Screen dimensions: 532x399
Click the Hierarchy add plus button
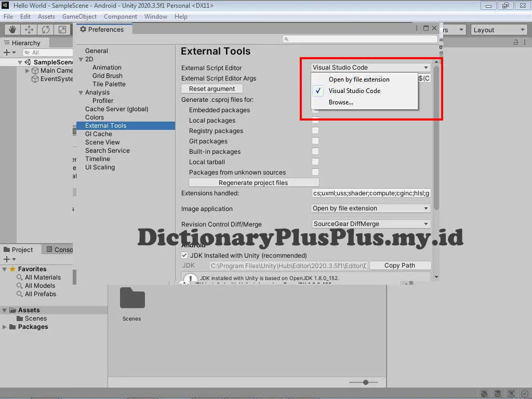[6, 52]
